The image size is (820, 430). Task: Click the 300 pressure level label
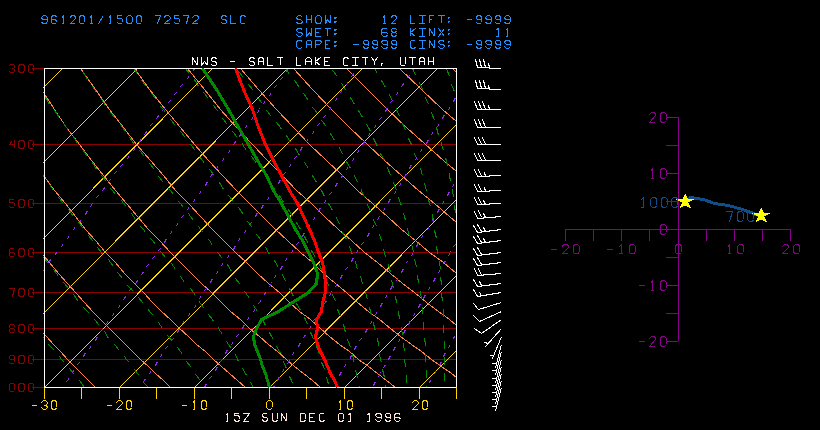(x=22, y=69)
